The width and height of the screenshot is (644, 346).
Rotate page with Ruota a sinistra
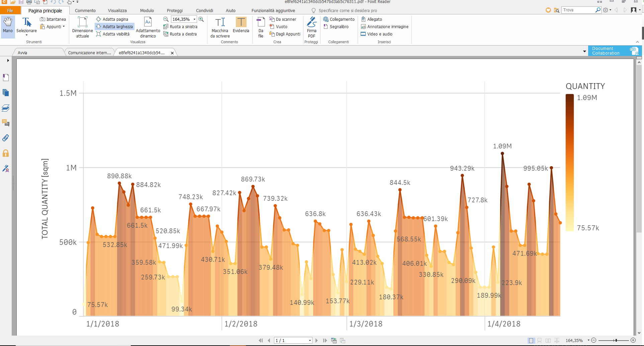point(180,26)
